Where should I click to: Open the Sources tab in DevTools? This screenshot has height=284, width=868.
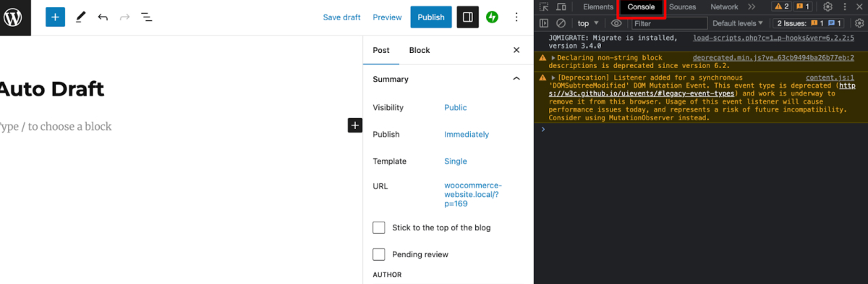tap(682, 7)
